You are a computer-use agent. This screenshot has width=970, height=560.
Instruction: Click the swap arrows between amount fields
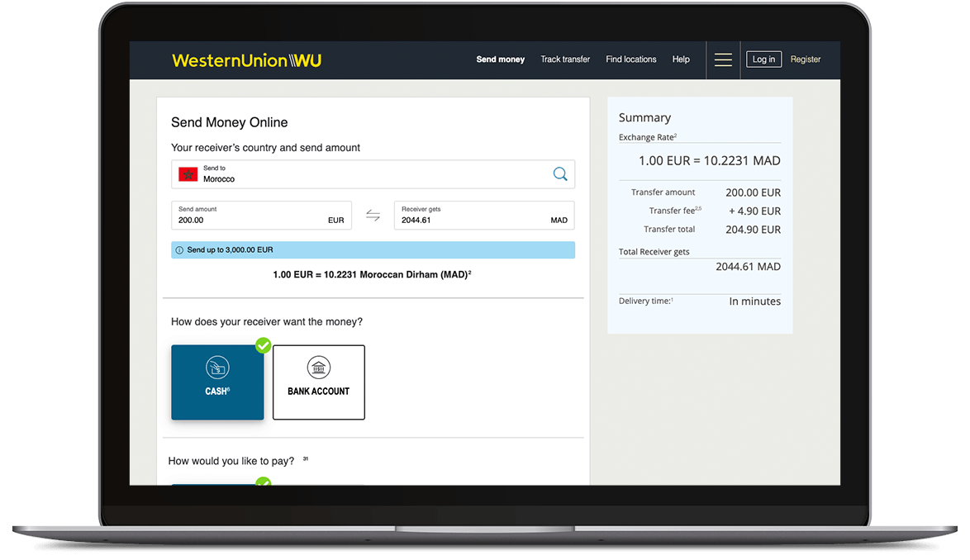(373, 216)
